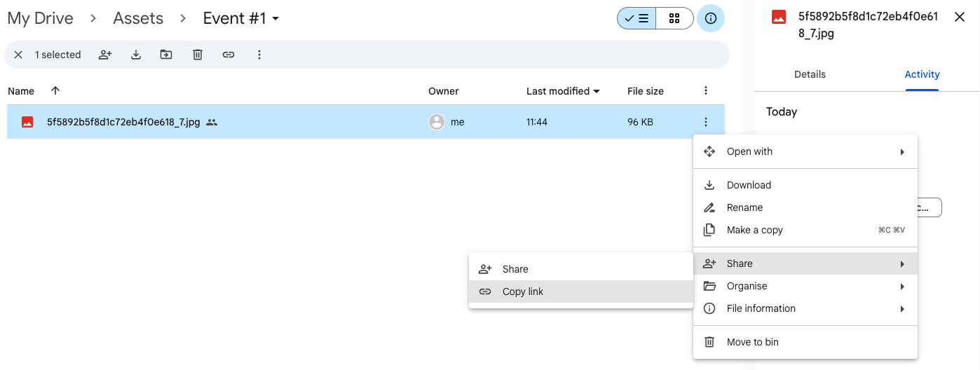The height and width of the screenshot is (370, 980).
Task: Open the Activity tab
Action: coord(922,74)
